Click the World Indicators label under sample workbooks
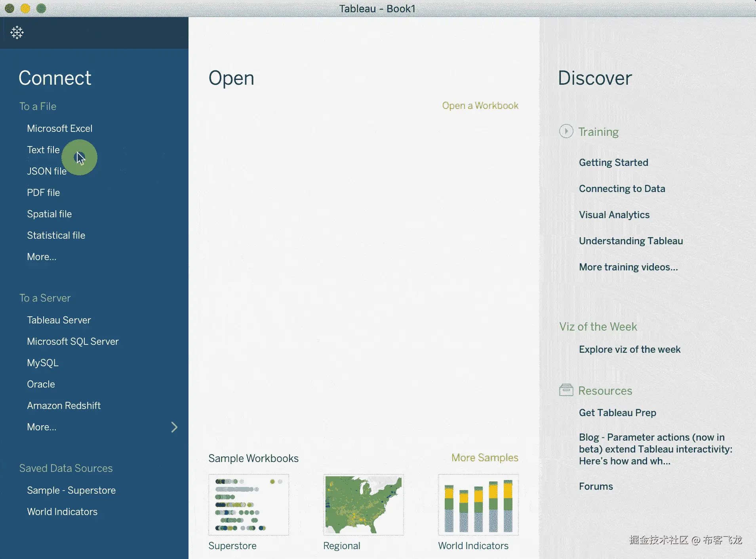This screenshot has width=756, height=559. [x=473, y=546]
